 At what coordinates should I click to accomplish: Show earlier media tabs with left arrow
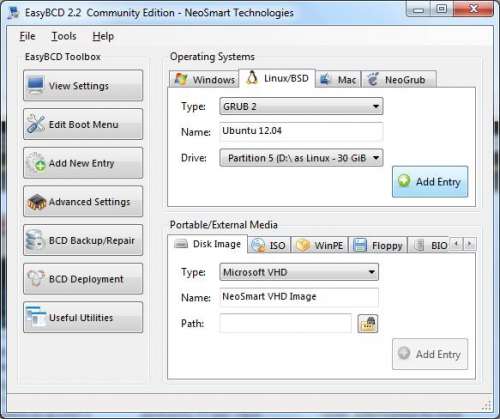pos(456,244)
